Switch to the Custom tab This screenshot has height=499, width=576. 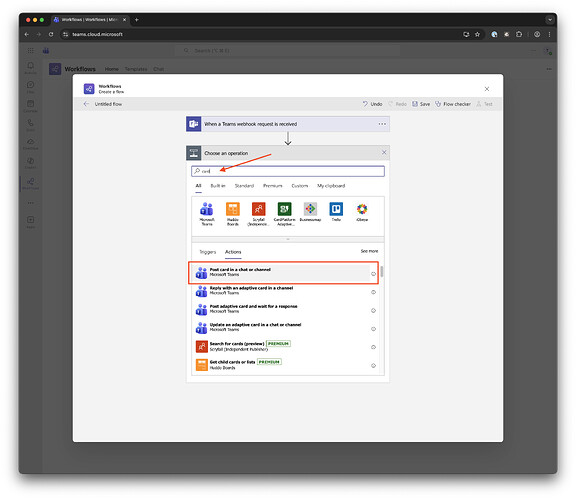[x=300, y=186]
